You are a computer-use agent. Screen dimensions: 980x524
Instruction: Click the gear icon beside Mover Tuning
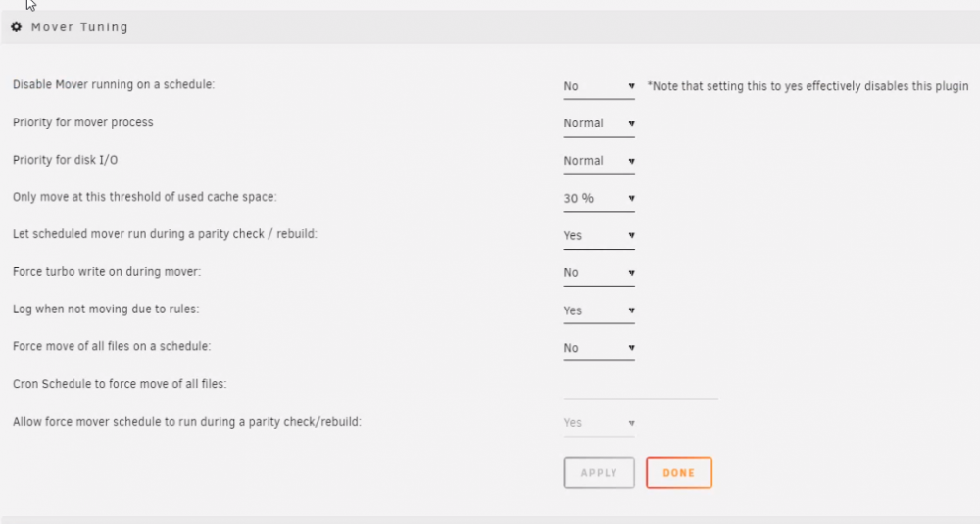(x=17, y=26)
